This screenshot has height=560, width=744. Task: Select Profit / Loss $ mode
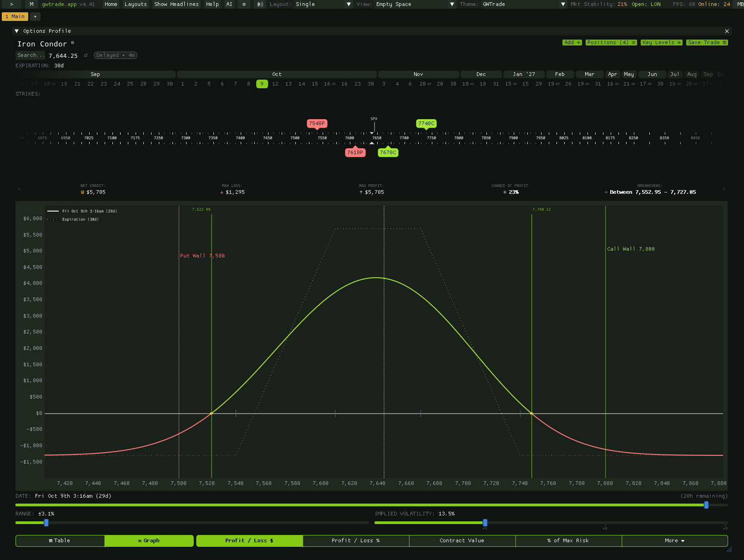tap(249, 540)
